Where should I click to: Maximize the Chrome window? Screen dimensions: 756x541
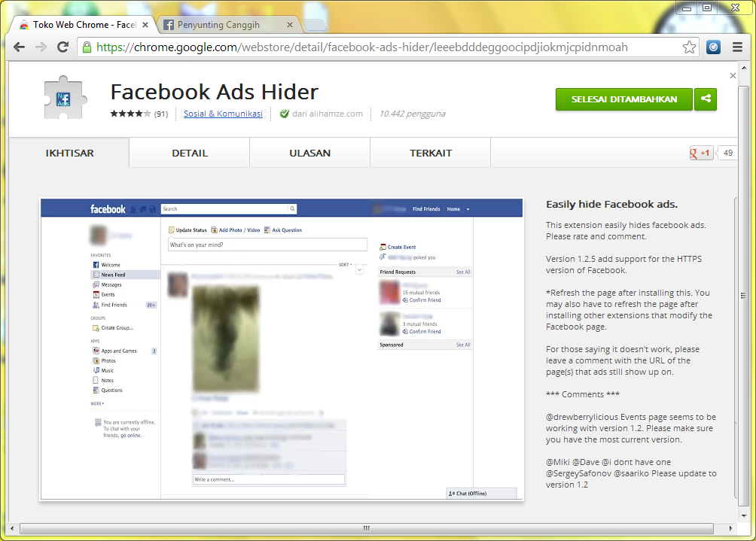707,8
